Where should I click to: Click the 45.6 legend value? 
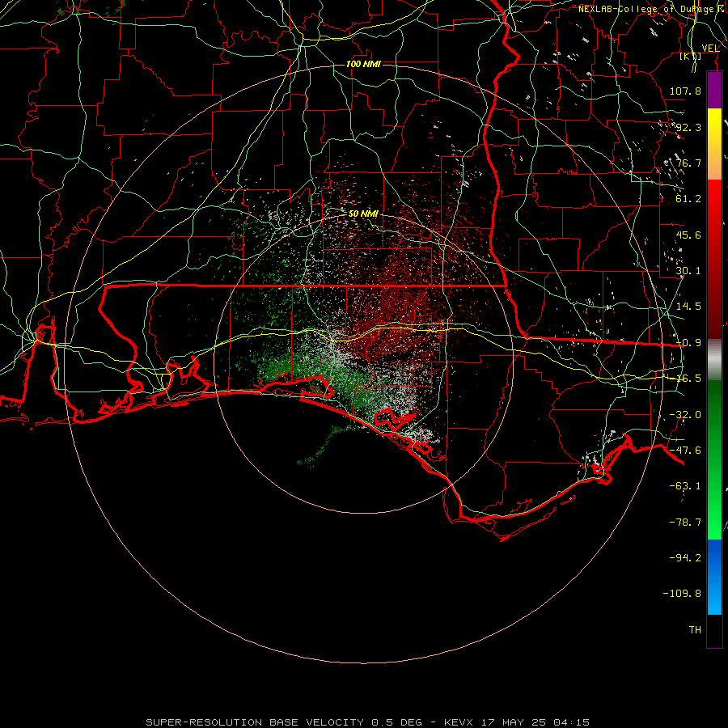pos(688,235)
